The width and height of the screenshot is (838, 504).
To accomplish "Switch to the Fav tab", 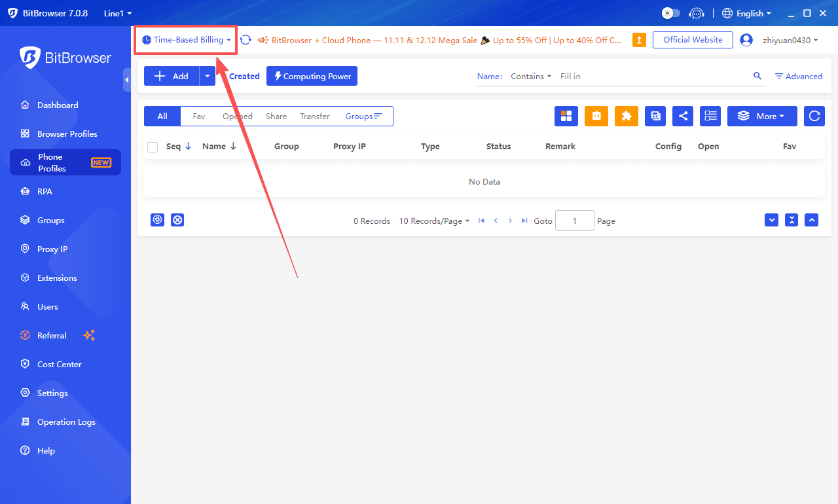I will pyautogui.click(x=198, y=116).
